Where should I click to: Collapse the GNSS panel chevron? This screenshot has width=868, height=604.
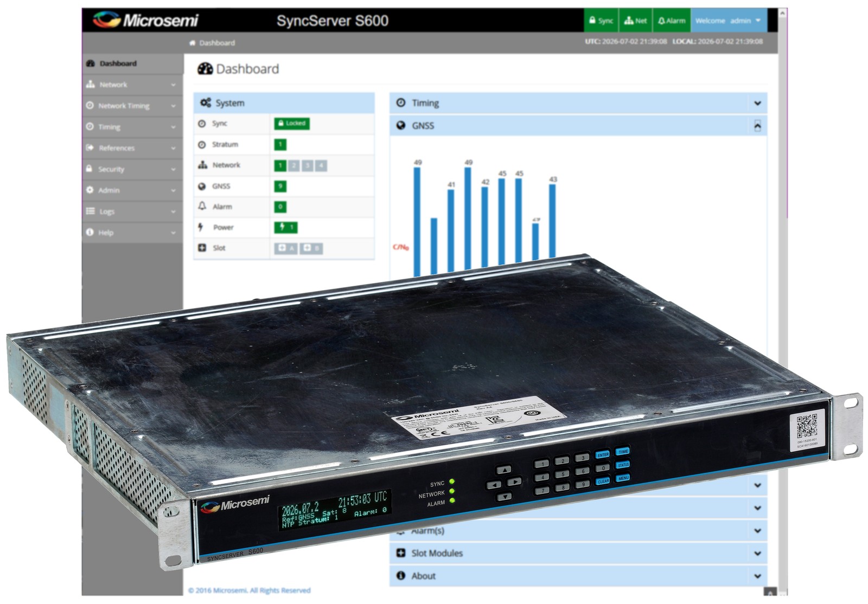coord(757,126)
